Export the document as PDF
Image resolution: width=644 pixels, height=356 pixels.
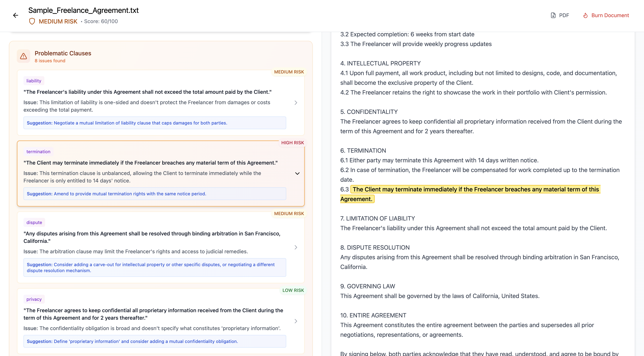click(560, 15)
